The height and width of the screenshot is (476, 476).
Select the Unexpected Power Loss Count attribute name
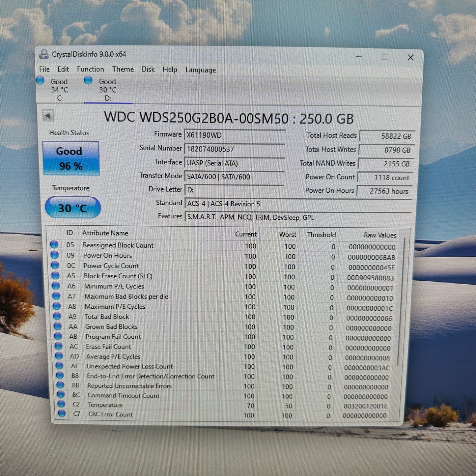[129, 366]
